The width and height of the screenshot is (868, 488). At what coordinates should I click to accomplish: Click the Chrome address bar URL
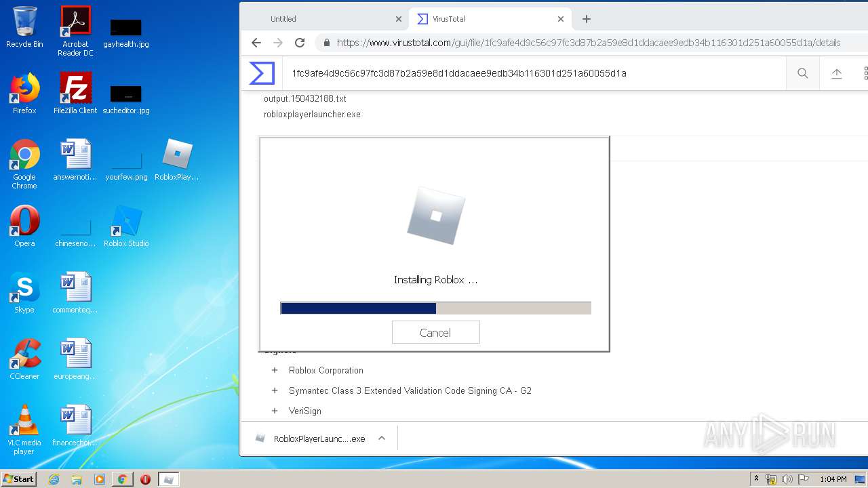click(x=589, y=42)
